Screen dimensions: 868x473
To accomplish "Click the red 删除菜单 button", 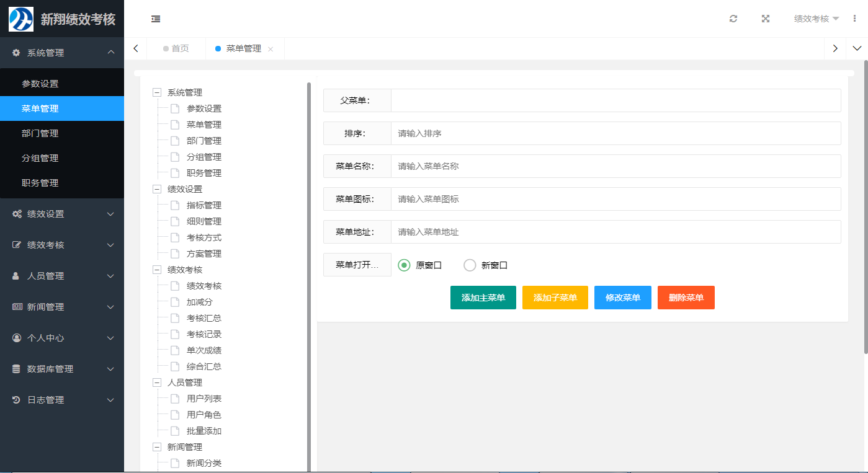I will (x=686, y=298).
